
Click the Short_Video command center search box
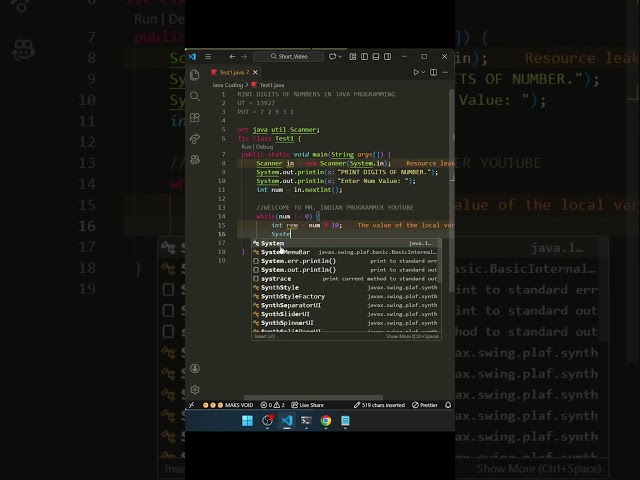289,56
